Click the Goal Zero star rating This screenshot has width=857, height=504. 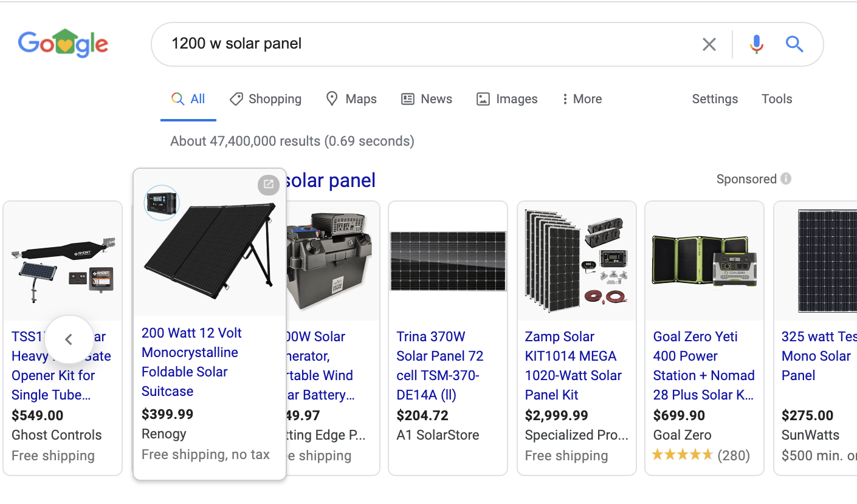683,454
